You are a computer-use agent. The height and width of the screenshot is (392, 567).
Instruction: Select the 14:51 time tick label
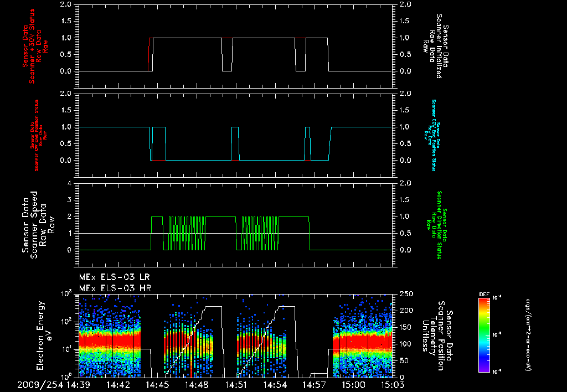(236, 385)
